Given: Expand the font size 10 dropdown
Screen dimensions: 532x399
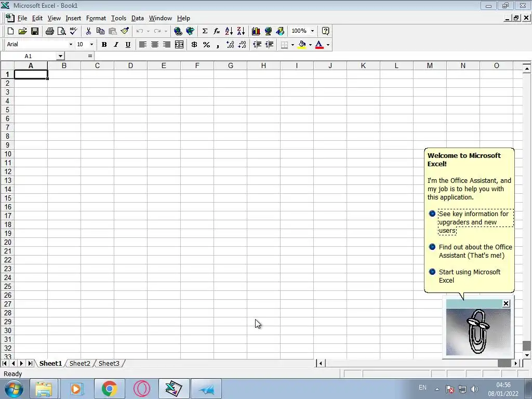Looking at the screenshot, I should tap(91, 45).
